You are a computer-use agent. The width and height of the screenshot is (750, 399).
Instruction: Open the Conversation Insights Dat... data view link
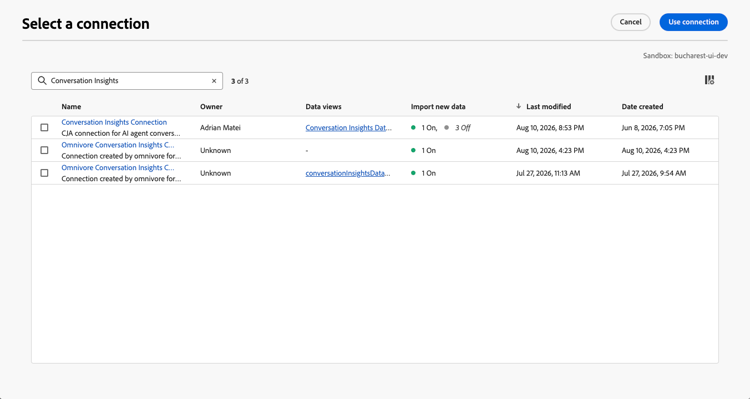pos(349,128)
